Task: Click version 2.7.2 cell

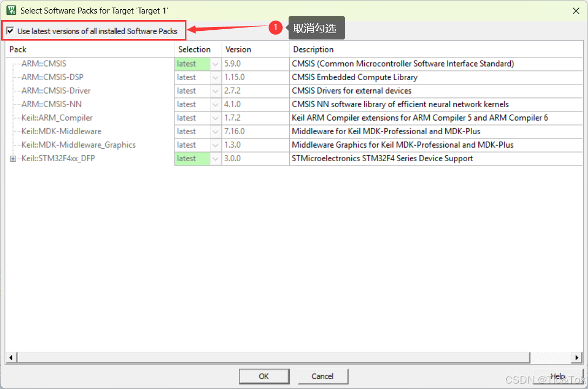Action: click(256, 91)
